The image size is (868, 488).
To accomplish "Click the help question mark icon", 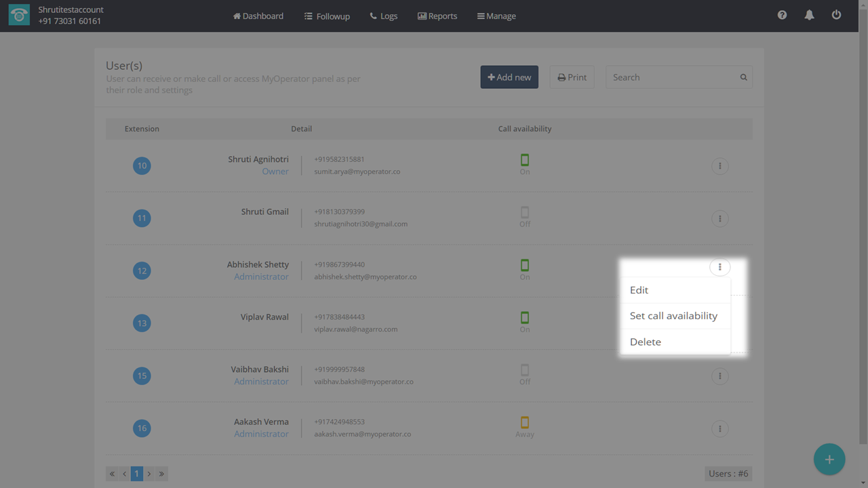I will [x=782, y=15].
